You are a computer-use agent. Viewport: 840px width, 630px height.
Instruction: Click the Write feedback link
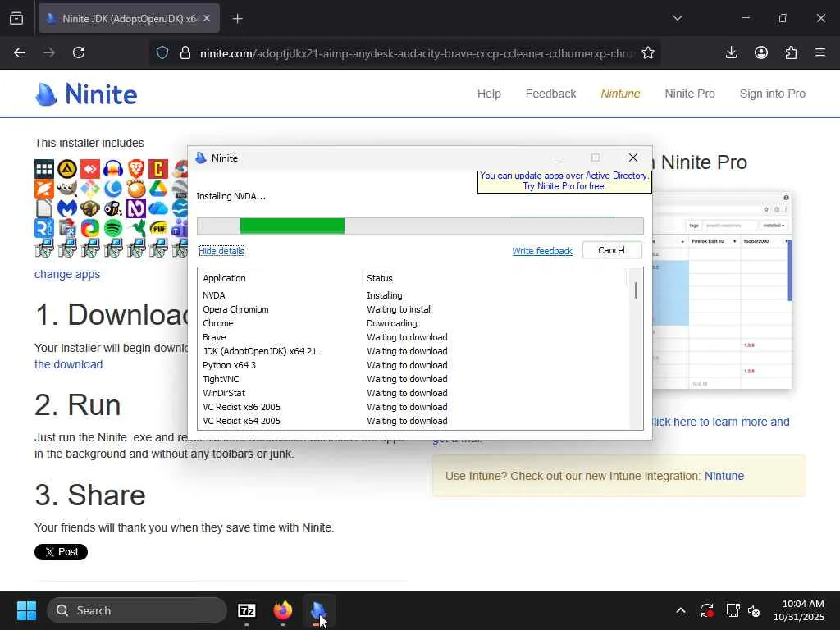coord(542,251)
